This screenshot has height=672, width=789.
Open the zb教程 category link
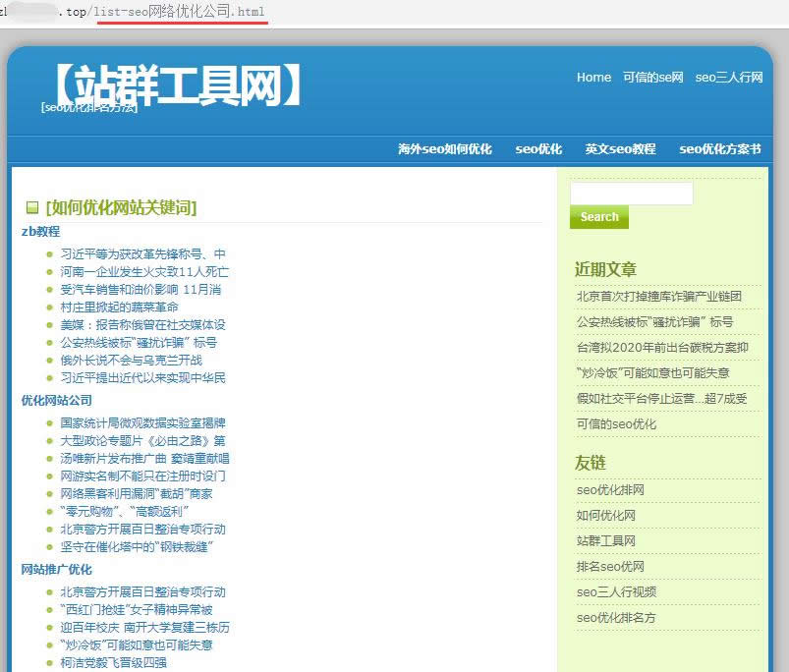(x=40, y=232)
